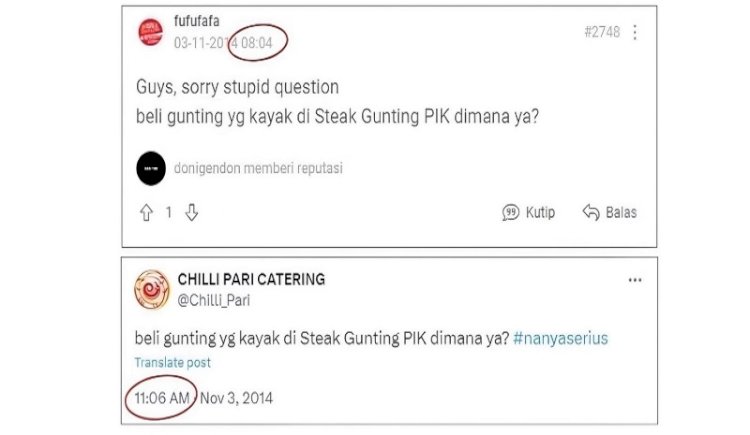Open the fufufafa username profile
This screenshot has height=435, width=750.
197,21
